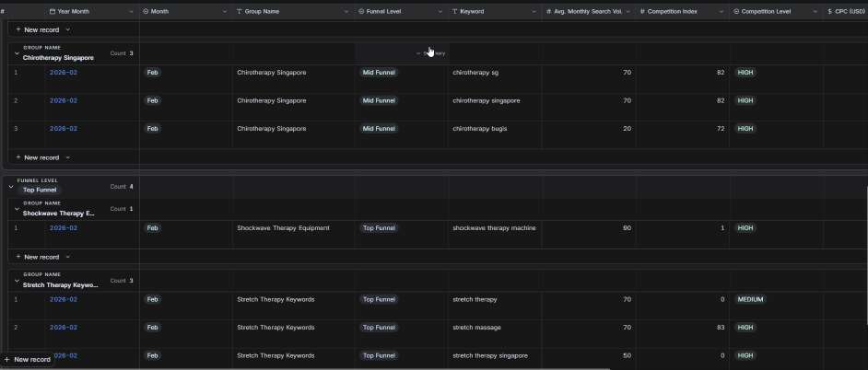Click the CPC (USD) currency icon
The width and height of the screenshot is (868, 370).
[830, 11]
